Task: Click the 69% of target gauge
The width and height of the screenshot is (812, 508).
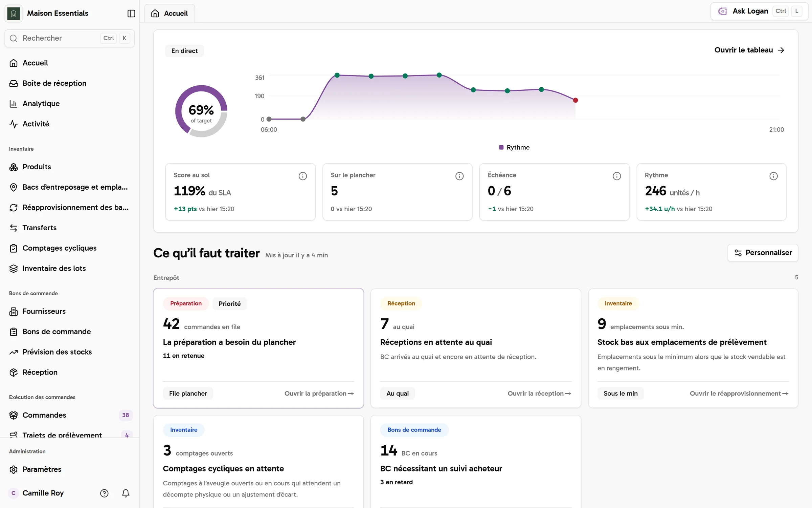Action: pos(201,111)
